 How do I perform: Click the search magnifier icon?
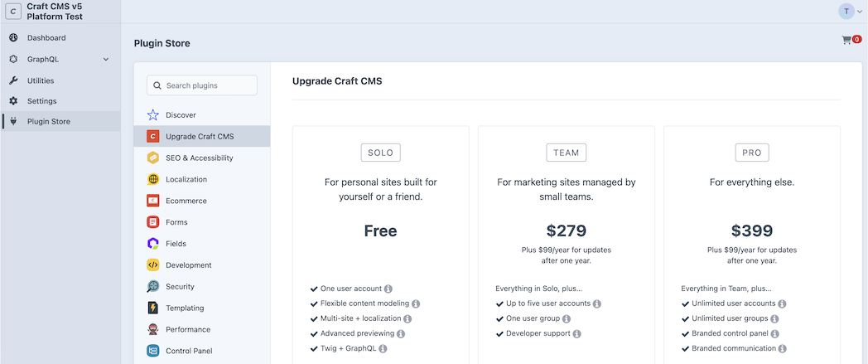click(157, 86)
